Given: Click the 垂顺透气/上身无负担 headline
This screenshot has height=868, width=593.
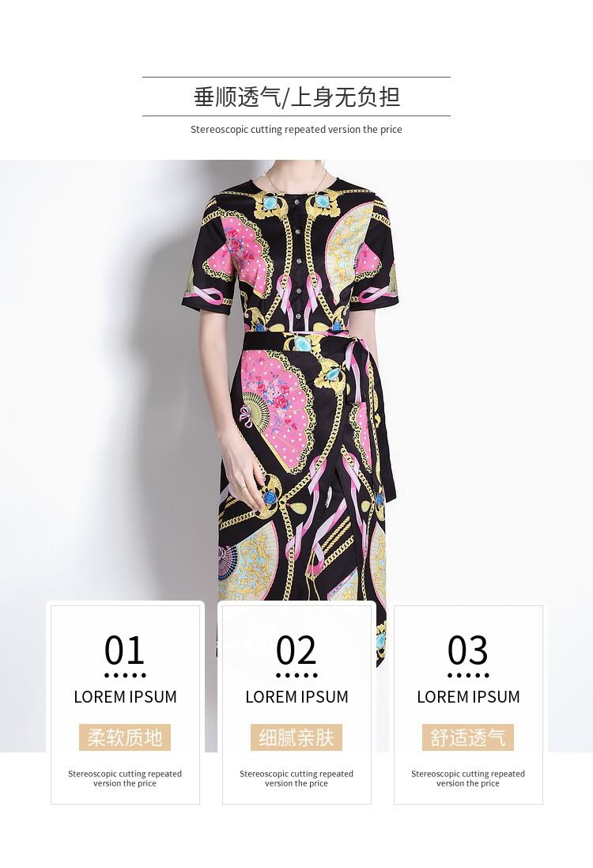Looking at the screenshot, I should (296, 97).
